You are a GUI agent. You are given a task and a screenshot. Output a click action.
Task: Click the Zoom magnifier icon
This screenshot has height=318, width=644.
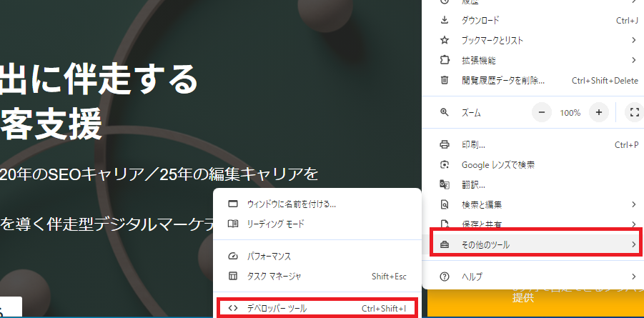pyautogui.click(x=445, y=112)
